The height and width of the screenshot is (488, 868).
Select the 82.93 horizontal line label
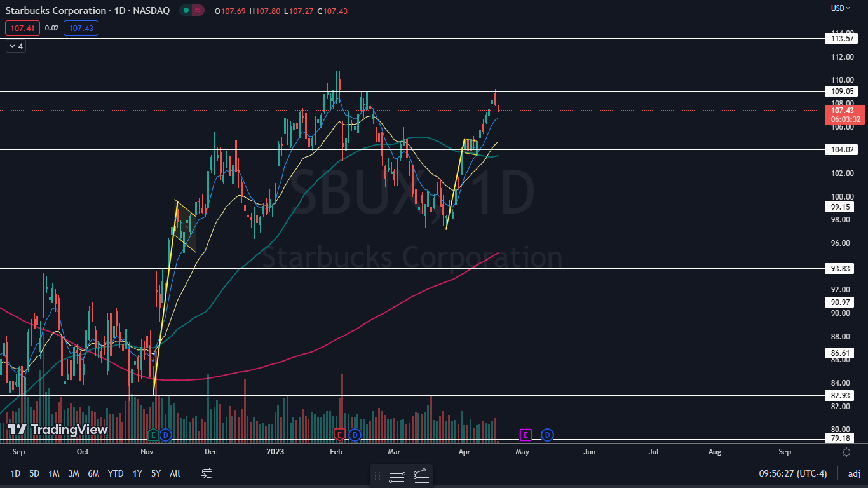[842, 395]
